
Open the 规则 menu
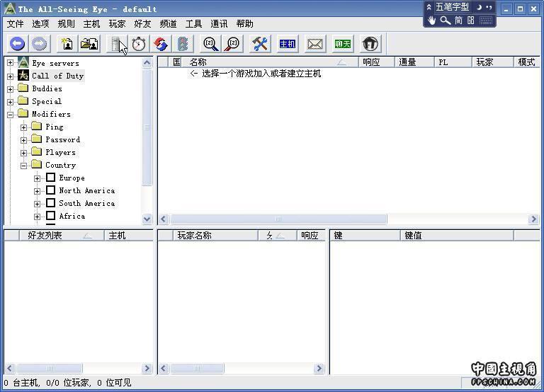66,23
